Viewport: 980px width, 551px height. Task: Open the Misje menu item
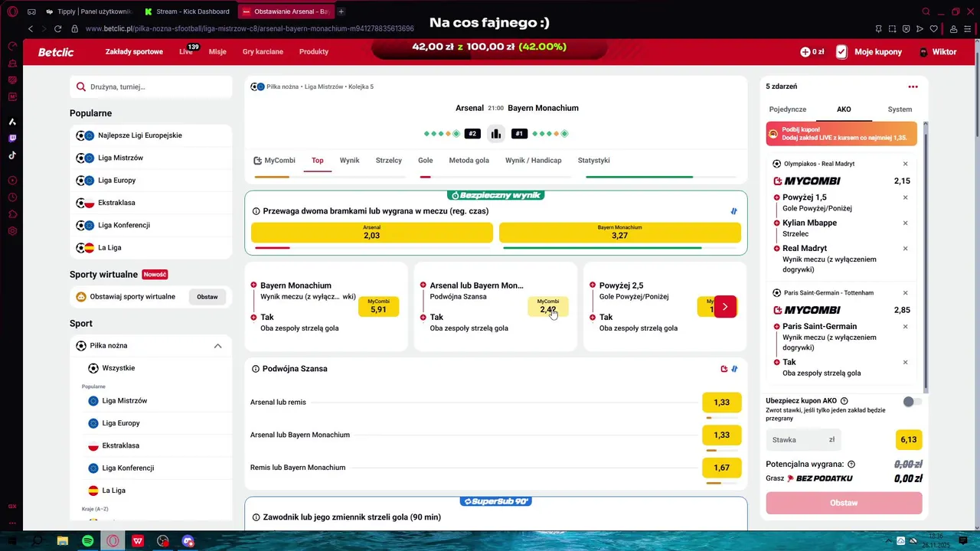pyautogui.click(x=217, y=52)
